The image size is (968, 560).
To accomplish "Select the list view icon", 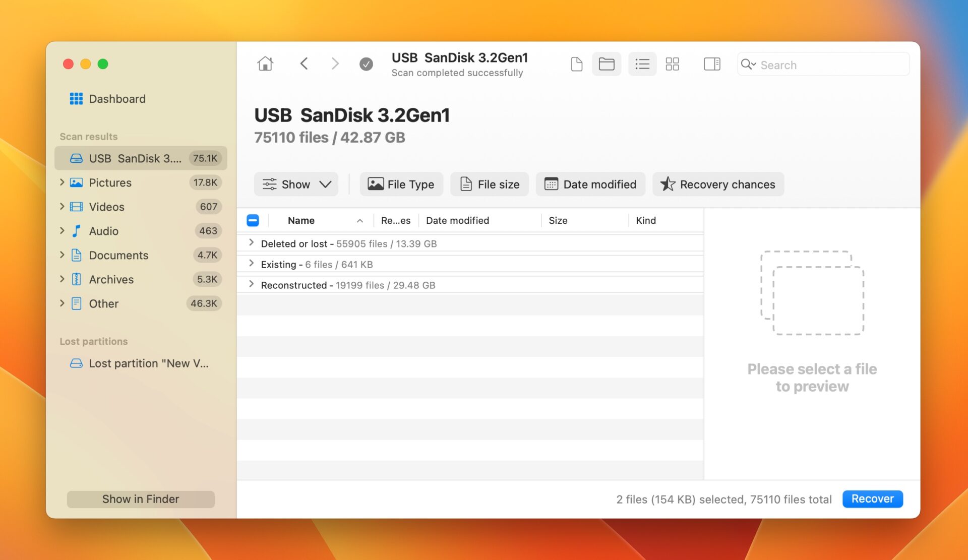I will (642, 64).
